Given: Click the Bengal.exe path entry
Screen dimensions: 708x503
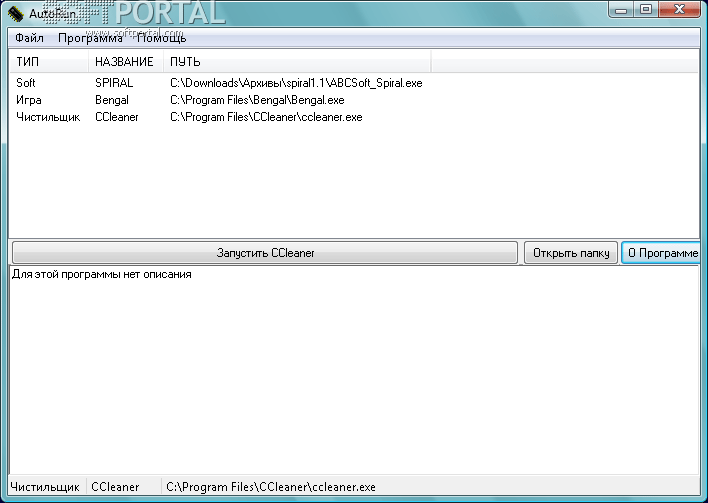Looking at the screenshot, I should tap(257, 100).
